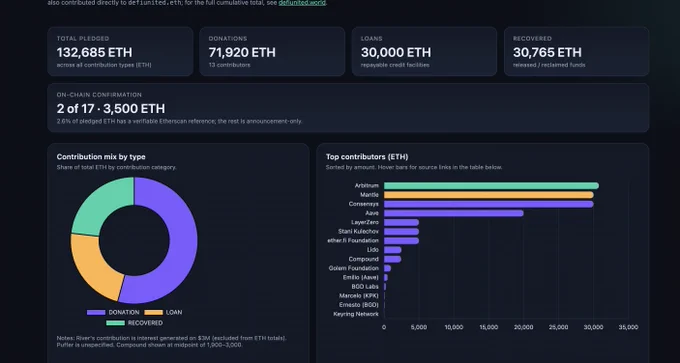Click the Recovered 30,765 ETH value
Viewport: 680px width, 363px height.
[547, 52]
